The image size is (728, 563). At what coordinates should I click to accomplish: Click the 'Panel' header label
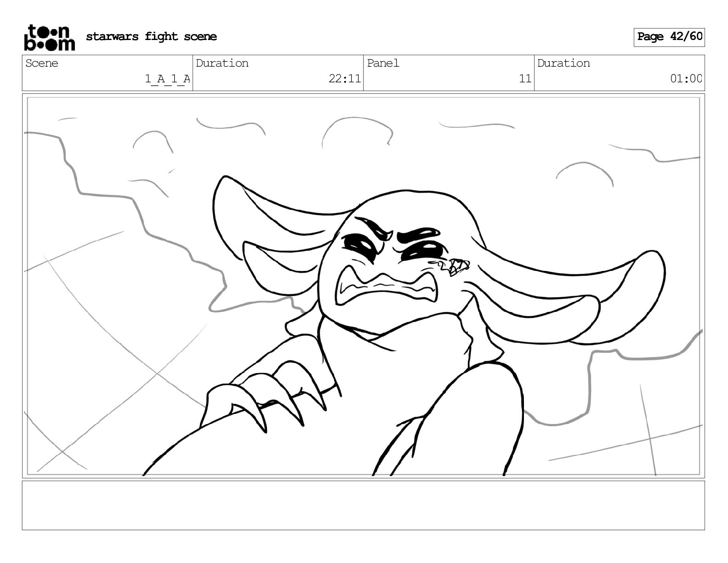(383, 63)
